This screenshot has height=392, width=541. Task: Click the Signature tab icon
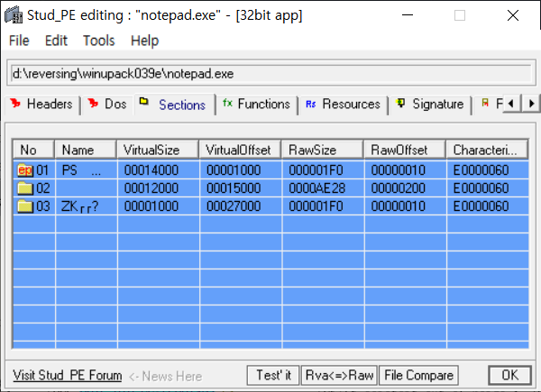(400, 103)
